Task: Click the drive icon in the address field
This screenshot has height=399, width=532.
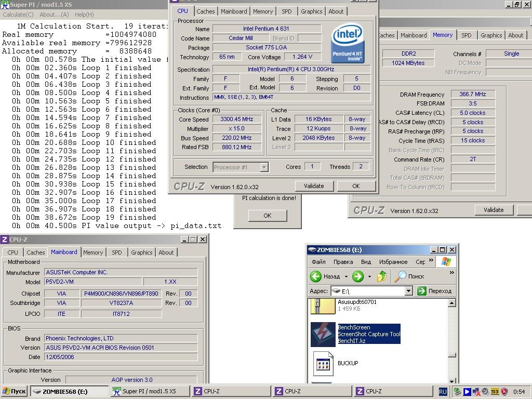Action: (336, 291)
